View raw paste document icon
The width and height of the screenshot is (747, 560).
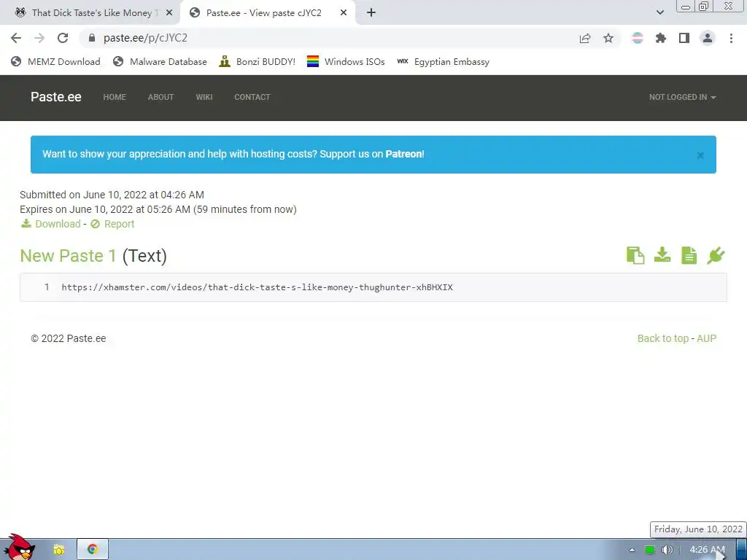(x=689, y=256)
